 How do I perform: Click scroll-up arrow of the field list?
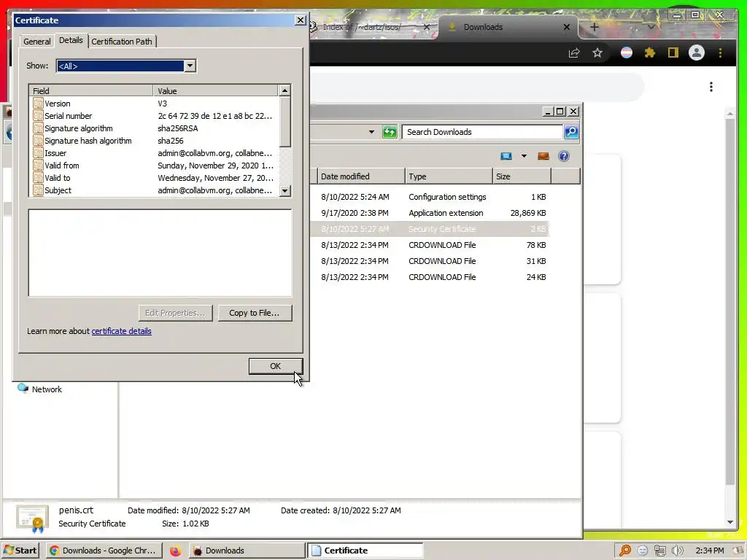tap(285, 90)
